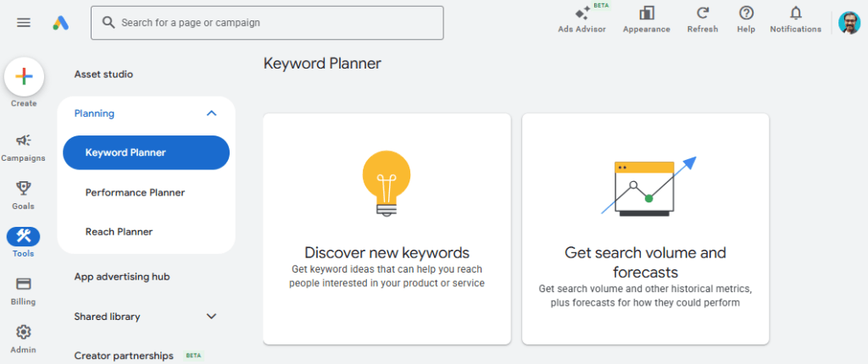Image resolution: width=868 pixels, height=364 pixels.
Task: Click the text "Get keyword ideas that can help you reach"
Action: click(387, 269)
